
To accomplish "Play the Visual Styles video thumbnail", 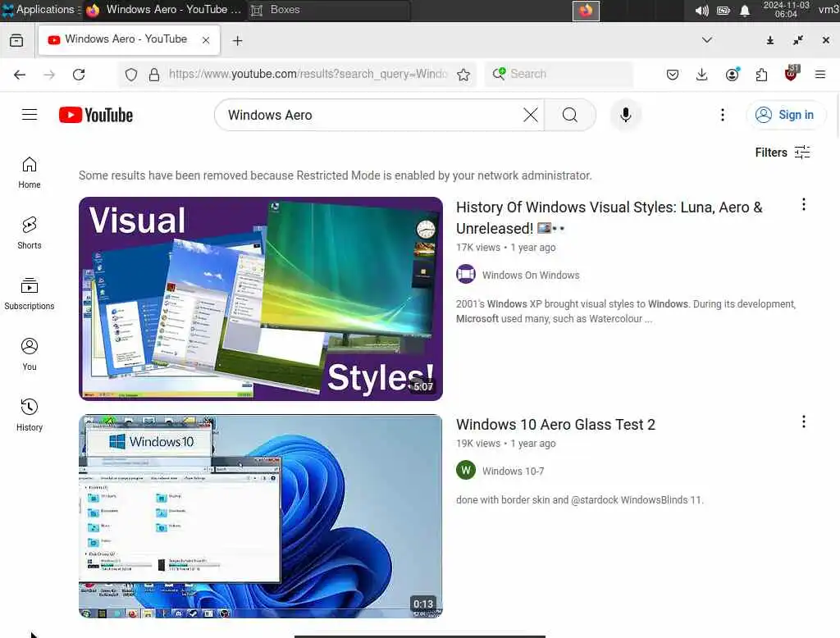I will [x=261, y=298].
